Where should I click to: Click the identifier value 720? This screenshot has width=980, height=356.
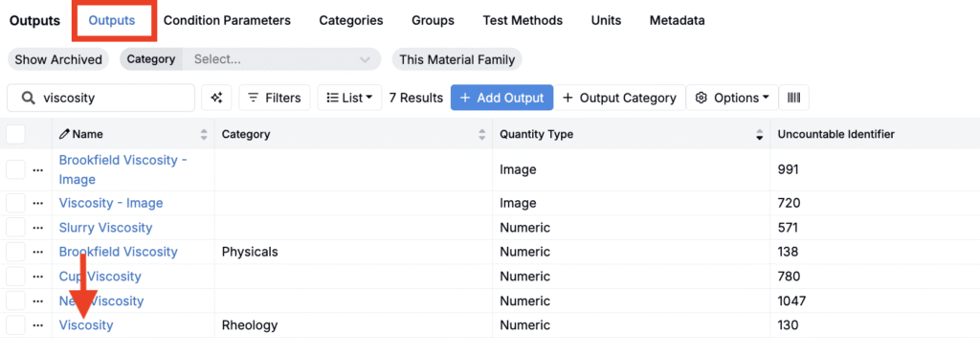click(x=790, y=203)
